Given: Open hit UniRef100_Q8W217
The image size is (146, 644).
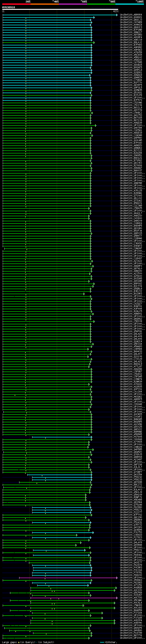Looking at the screenshot, I should click(x=131, y=32).
